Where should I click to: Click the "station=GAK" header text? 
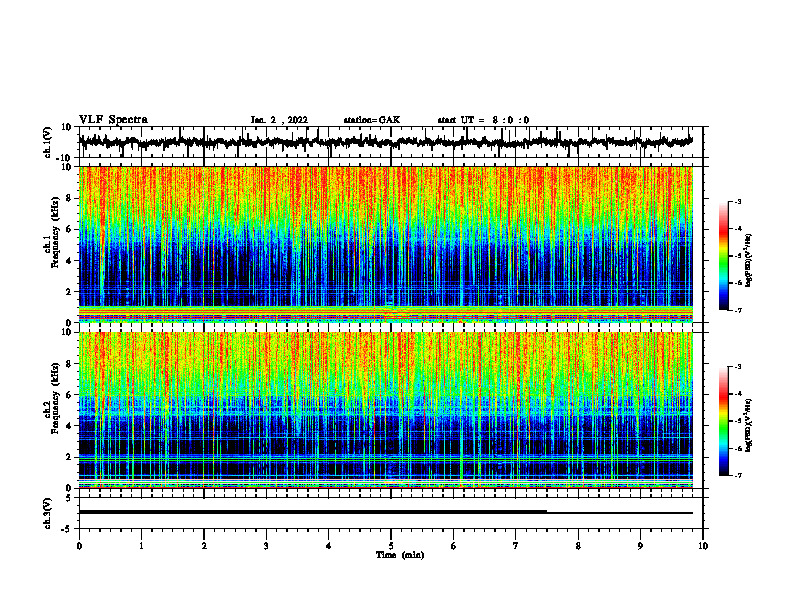click(x=372, y=120)
